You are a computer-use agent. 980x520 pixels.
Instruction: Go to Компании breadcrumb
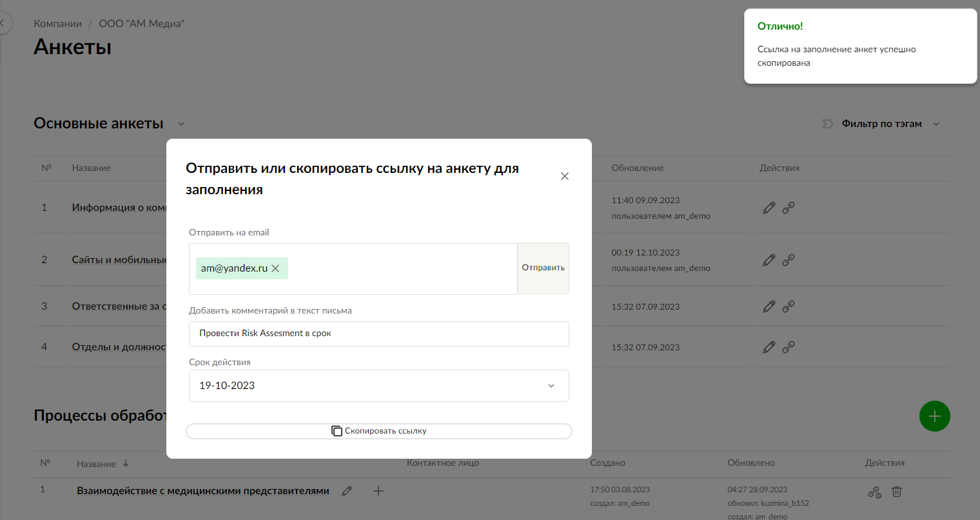(57, 24)
